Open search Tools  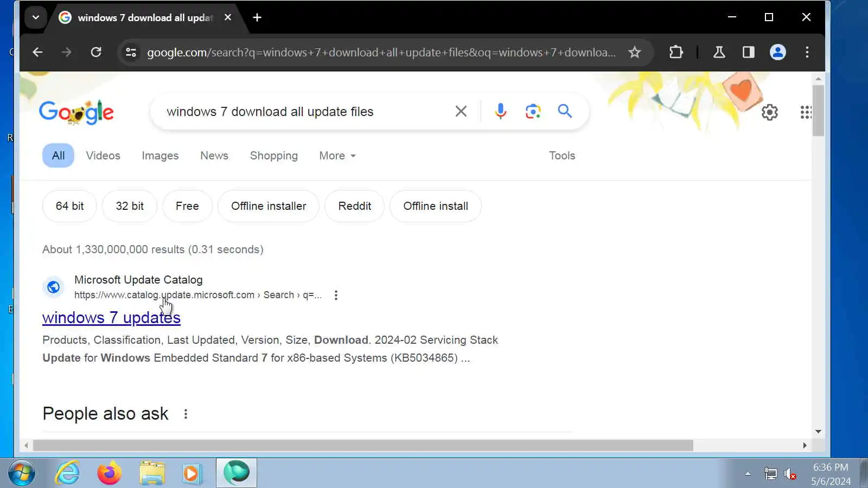click(562, 156)
